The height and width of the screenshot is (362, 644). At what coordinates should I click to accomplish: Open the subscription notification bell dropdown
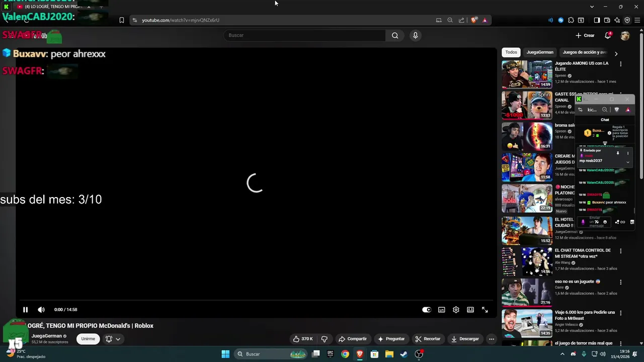(113, 339)
